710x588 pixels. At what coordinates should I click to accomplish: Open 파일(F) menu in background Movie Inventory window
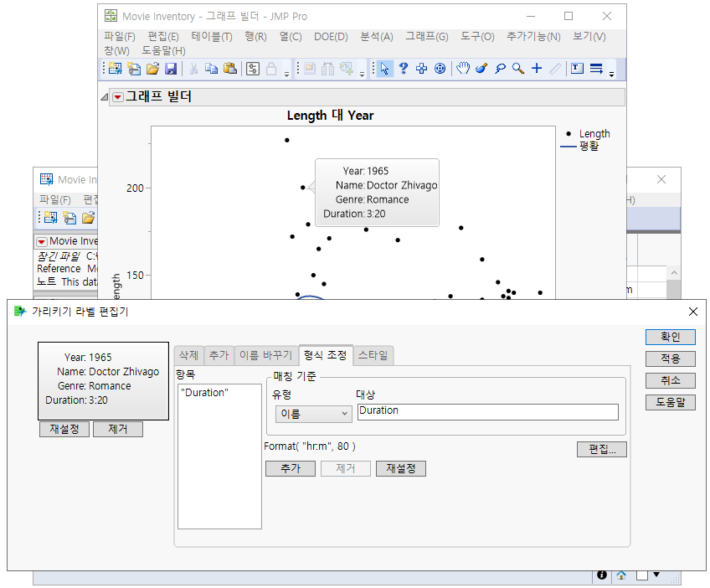pyautogui.click(x=54, y=200)
